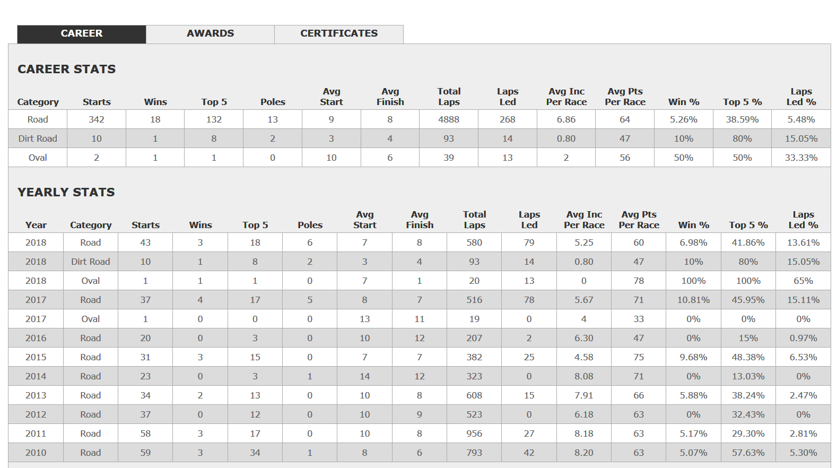This screenshot has height=468, width=837.
Task: Click the Avg Pts Per Race header in Yearly Stats
Action: 639,220
